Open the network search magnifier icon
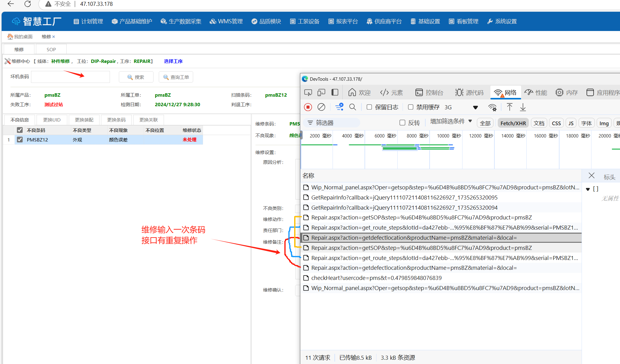This screenshot has height=364, width=620. (x=353, y=107)
